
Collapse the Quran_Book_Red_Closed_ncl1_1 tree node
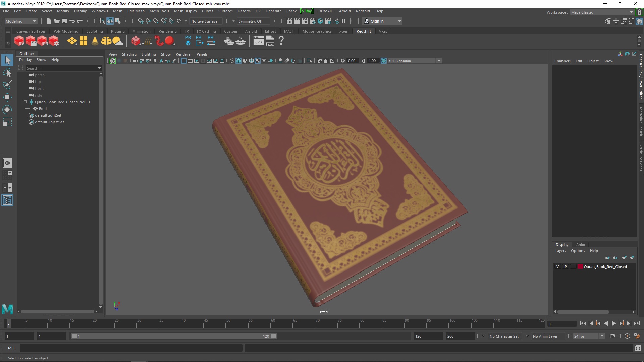coord(25,102)
